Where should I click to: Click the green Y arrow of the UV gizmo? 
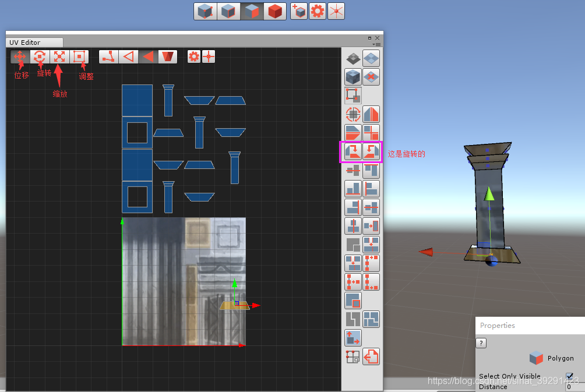tap(235, 284)
